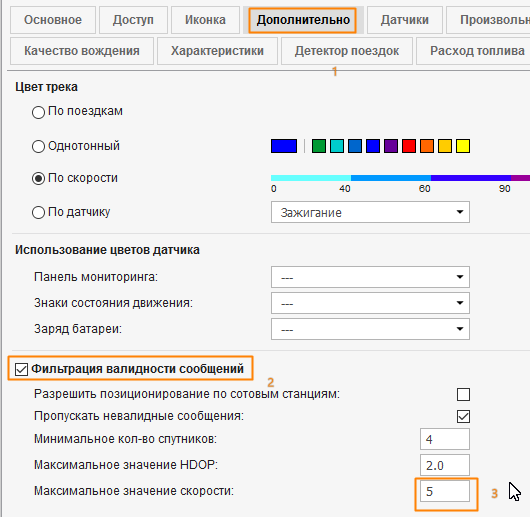Screen dimensions: 530x517
Task: Choose the По датчику radio button
Action: (x=38, y=213)
